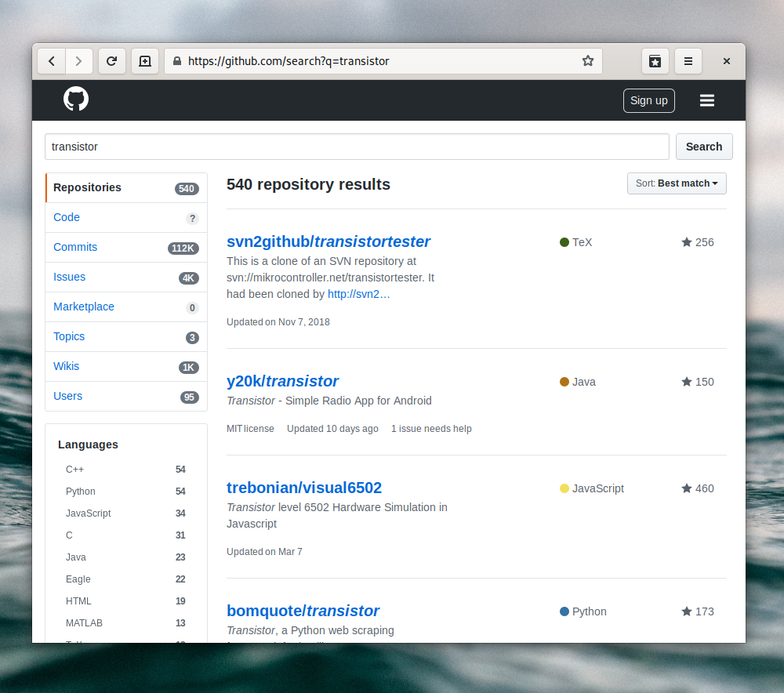Filter results by JavaScript language in sidebar
The height and width of the screenshot is (693, 784).
tap(125, 513)
